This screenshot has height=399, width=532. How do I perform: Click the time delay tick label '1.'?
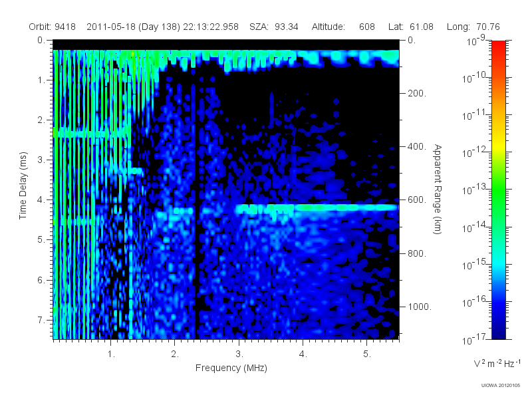point(41,80)
